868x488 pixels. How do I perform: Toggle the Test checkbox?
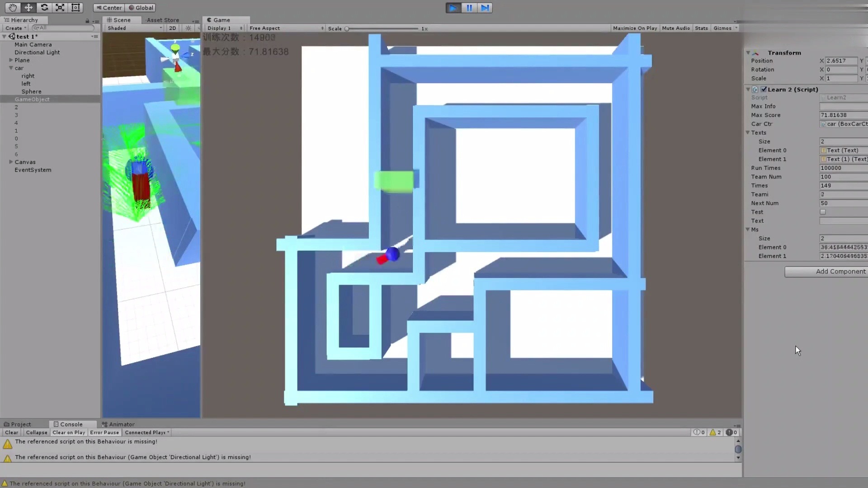[823, 212]
